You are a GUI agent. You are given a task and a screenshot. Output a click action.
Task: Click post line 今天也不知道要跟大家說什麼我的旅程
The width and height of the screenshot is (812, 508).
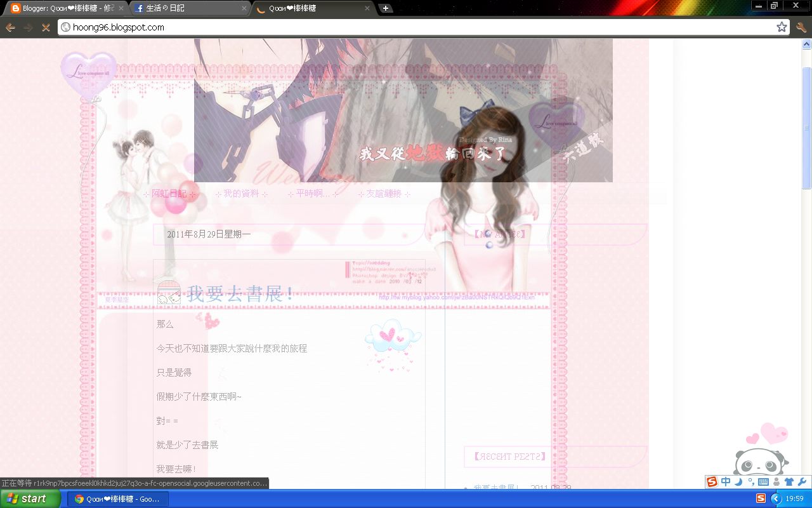232,349
